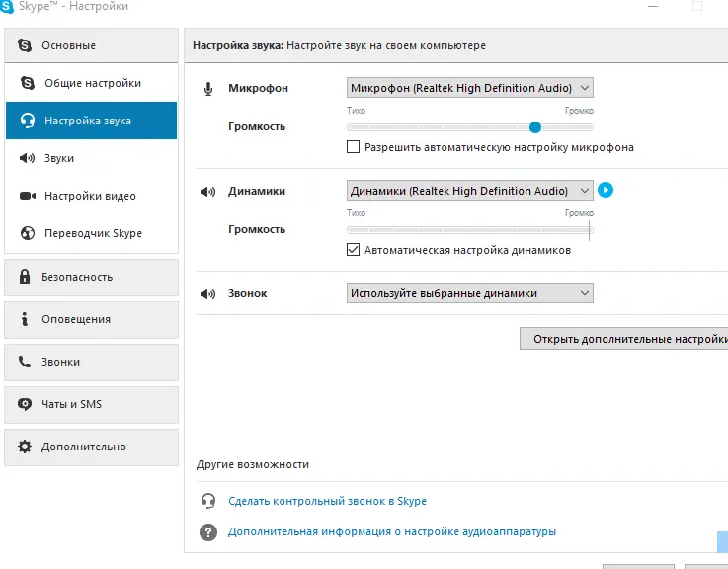Viewport: 728px width, 569px height.
Task: Expand the Безопасность section
Action: (92, 278)
